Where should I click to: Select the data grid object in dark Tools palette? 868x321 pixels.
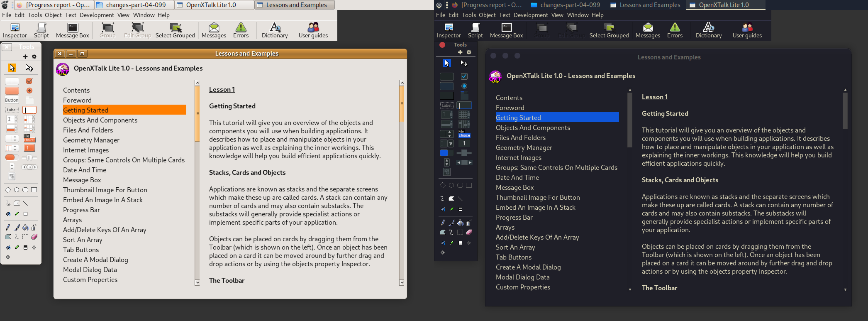[x=464, y=115]
